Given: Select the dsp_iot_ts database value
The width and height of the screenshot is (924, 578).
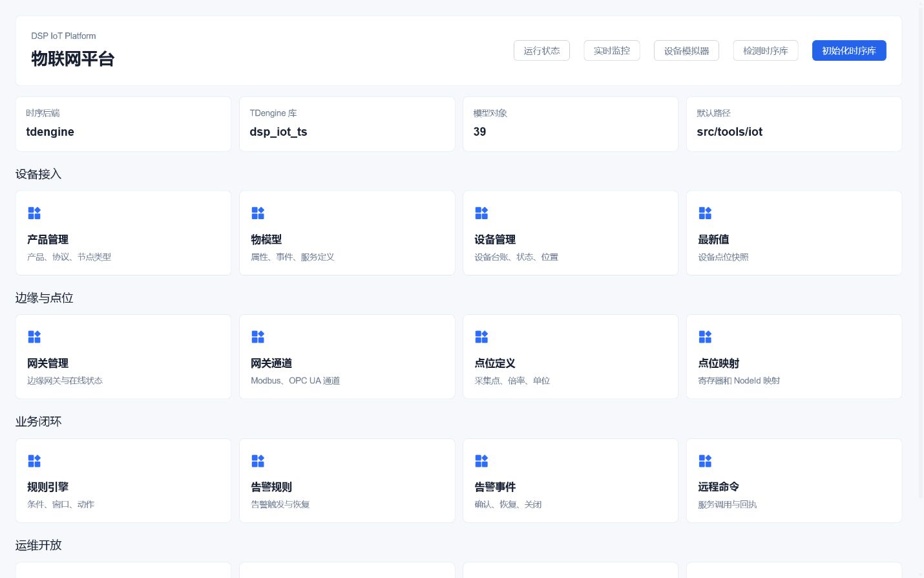Looking at the screenshot, I should pyautogui.click(x=278, y=132).
